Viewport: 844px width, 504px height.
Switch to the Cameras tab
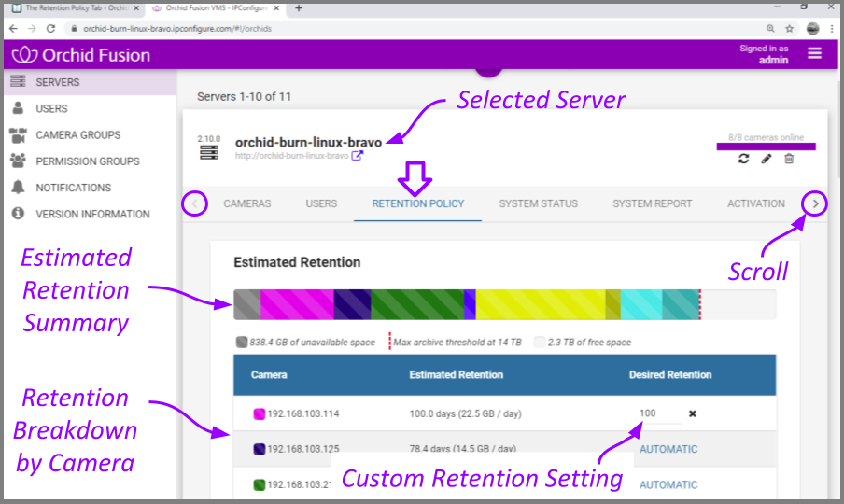[247, 203]
